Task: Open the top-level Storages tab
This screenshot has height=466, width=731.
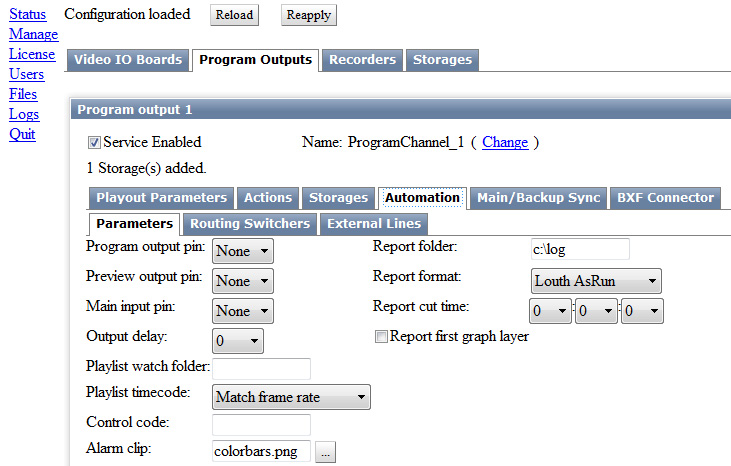Action: tap(442, 60)
